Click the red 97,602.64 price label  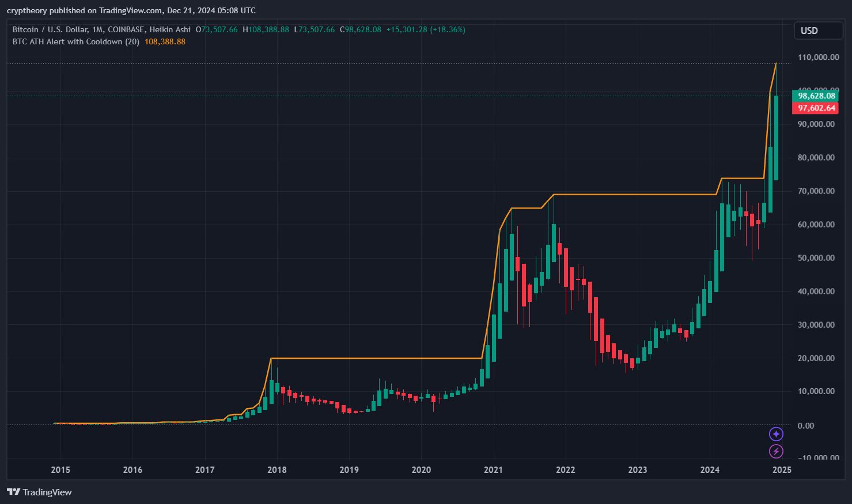click(816, 108)
